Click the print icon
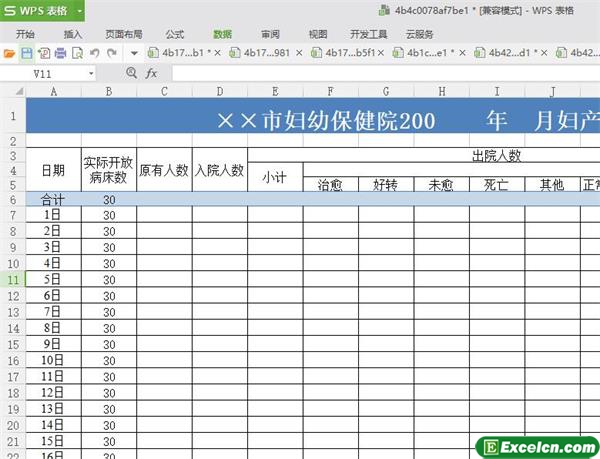The height and width of the screenshot is (459, 600). pos(60,53)
